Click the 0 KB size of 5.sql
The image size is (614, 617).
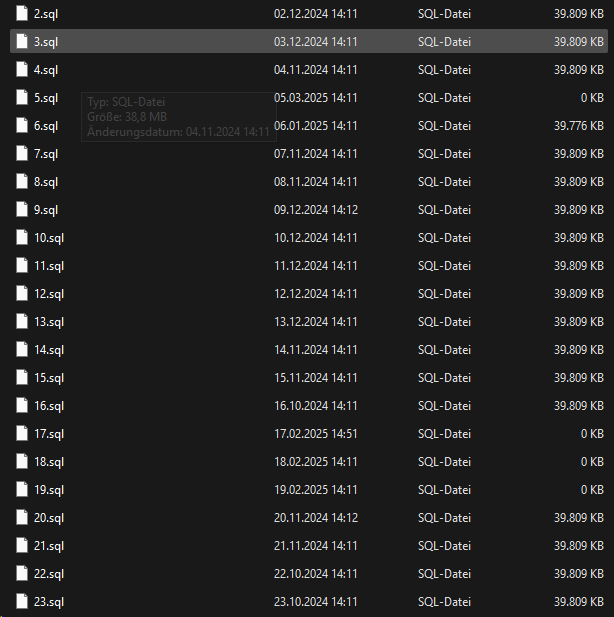(x=592, y=98)
